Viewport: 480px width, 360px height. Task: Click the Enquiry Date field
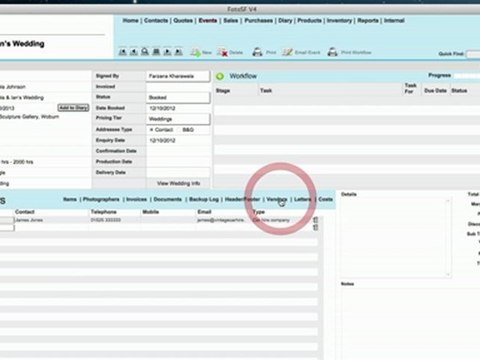tap(178, 140)
